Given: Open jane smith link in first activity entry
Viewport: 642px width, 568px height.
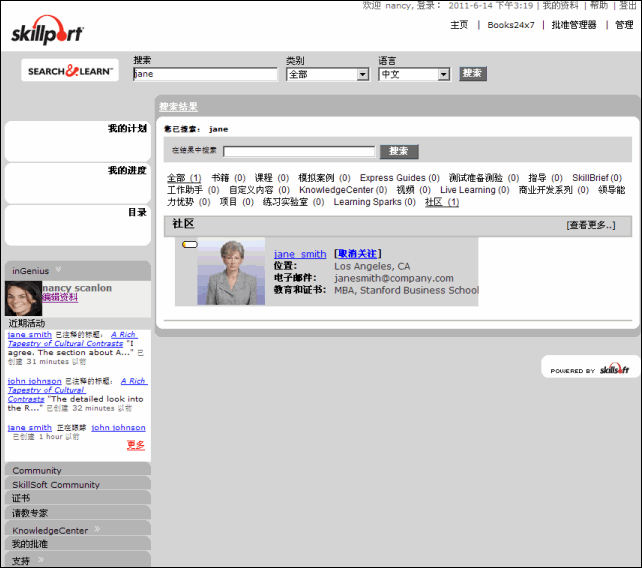Looking at the screenshot, I should pos(30,335).
